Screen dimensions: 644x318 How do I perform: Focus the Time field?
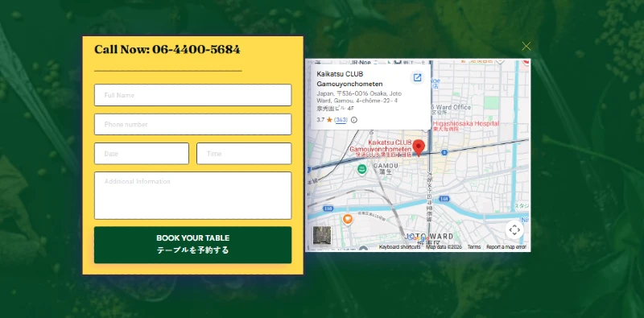244,154
